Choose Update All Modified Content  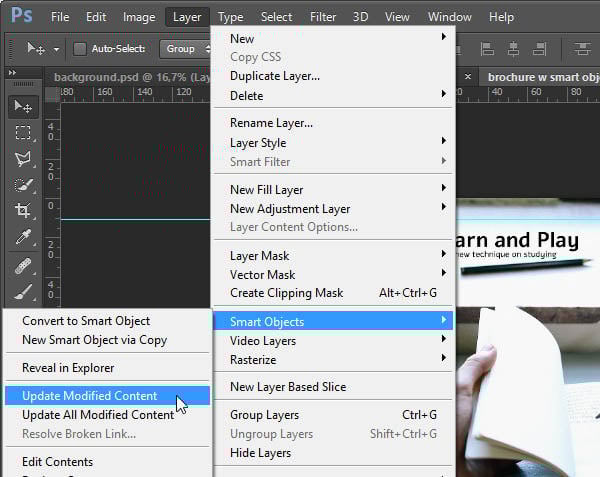pyautogui.click(x=108, y=415)
